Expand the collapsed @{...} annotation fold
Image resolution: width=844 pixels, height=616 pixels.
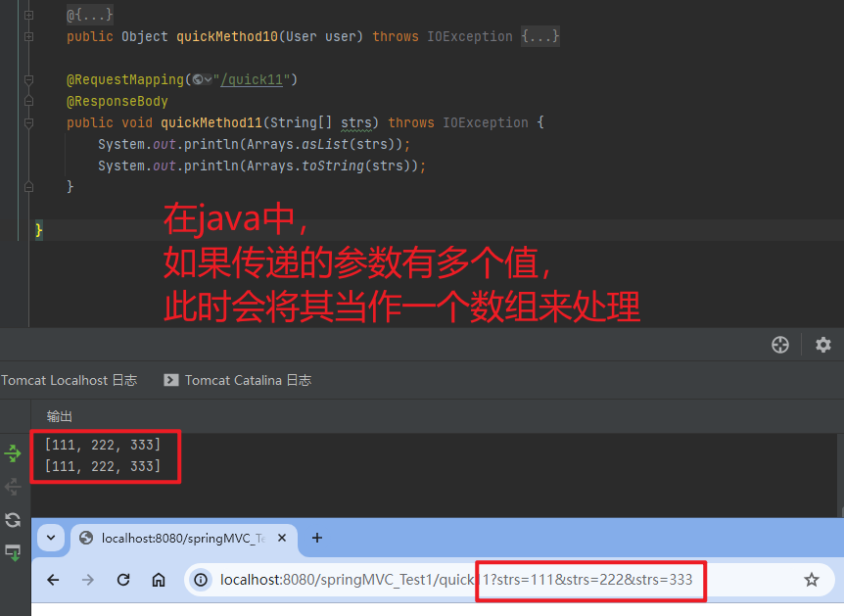click(29, 15)
